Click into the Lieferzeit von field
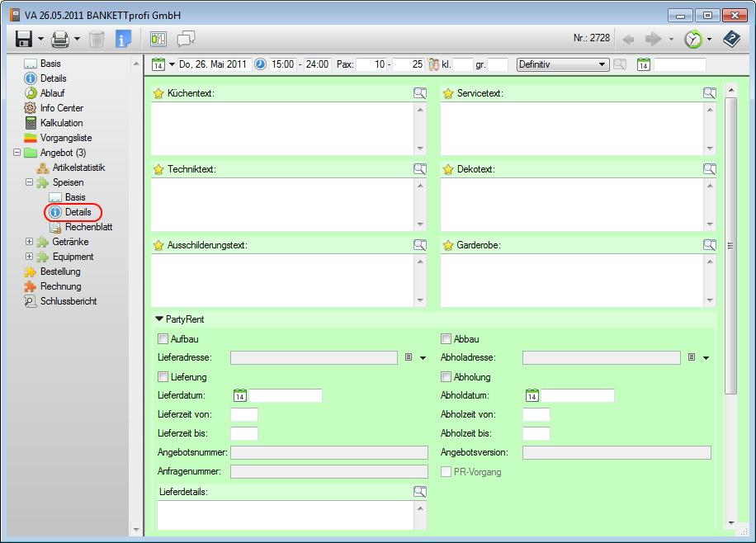 tap(244, 415)
